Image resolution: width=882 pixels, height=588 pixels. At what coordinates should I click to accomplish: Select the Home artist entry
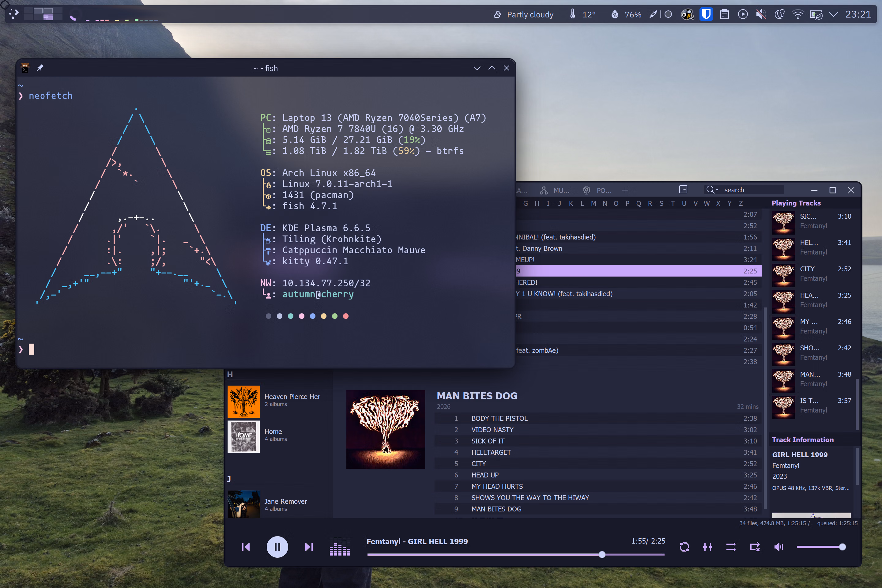pos(279,436)
